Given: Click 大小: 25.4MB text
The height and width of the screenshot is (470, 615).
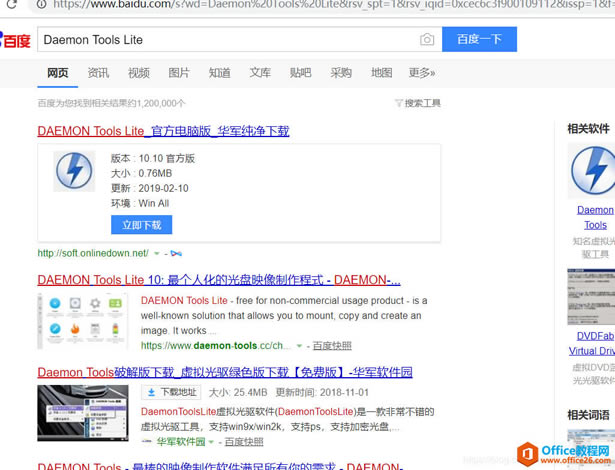Looking at the screenshot, I should [x=238, y=393].
